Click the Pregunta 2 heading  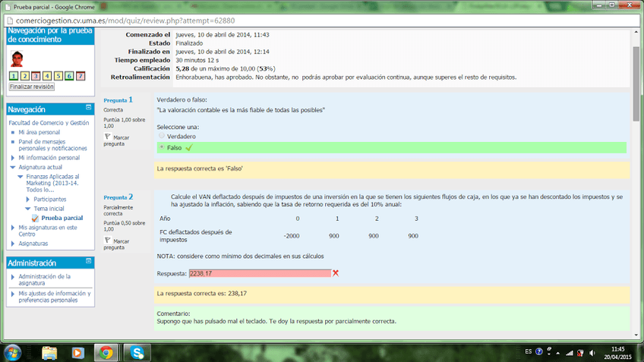click(x=118, y=197)
